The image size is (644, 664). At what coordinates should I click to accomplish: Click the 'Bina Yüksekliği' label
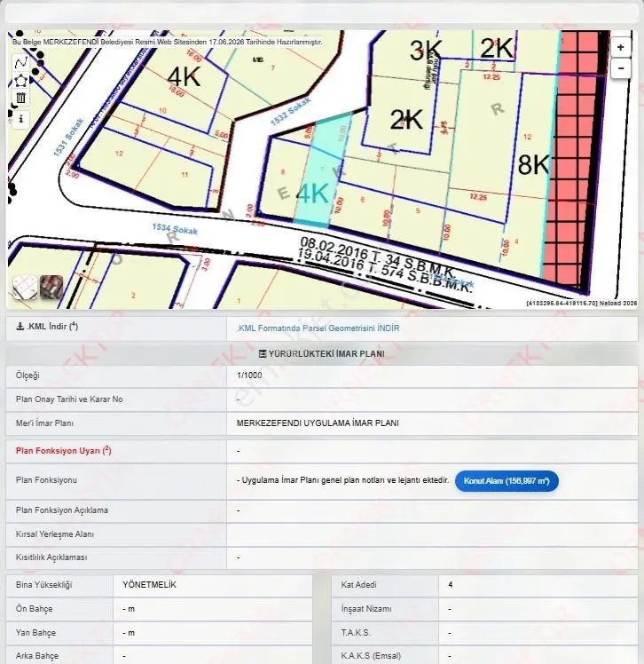(44, 585)
